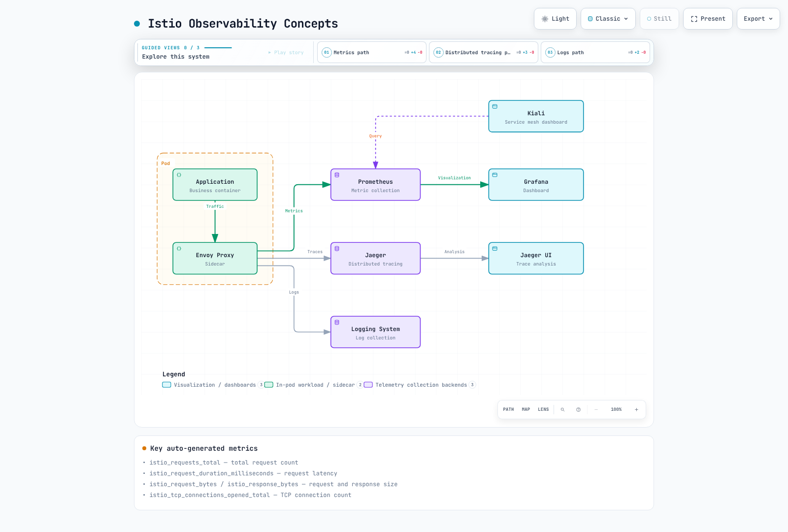Click the Play story button
The width and height of the screenshot is (788, 532).
click(x=286, y=52)
